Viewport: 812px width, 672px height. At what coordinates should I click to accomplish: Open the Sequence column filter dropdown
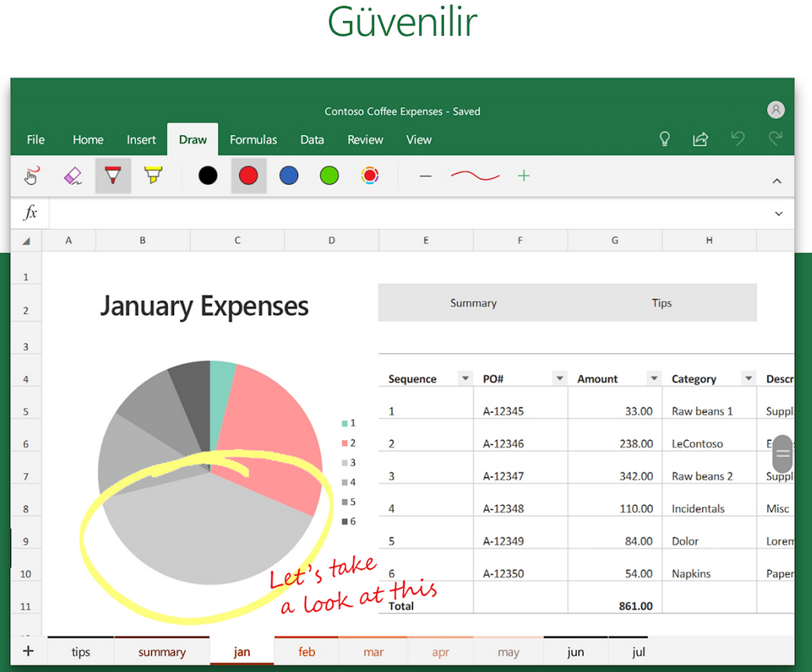click(x=465, y=378)
